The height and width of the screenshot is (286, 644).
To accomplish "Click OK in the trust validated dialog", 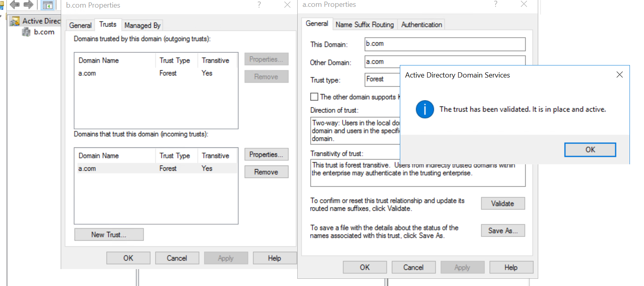I will [x=590, y=150].
